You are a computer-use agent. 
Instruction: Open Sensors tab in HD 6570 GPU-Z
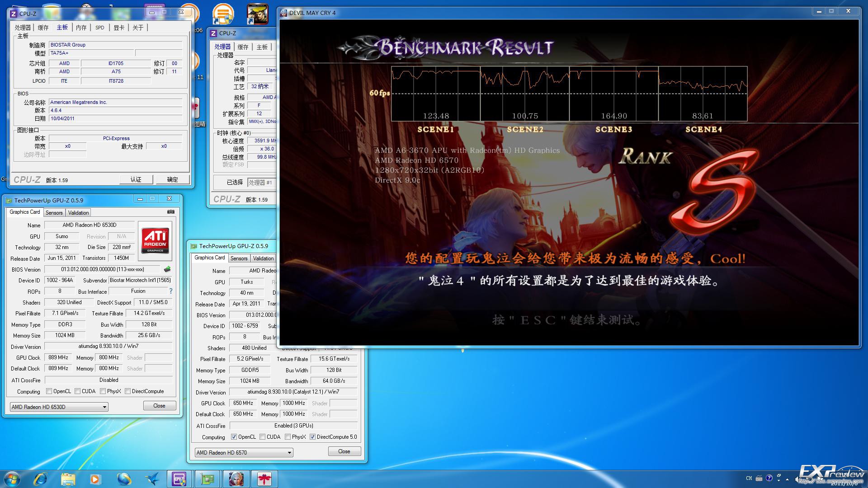click(x=239, y=258)
